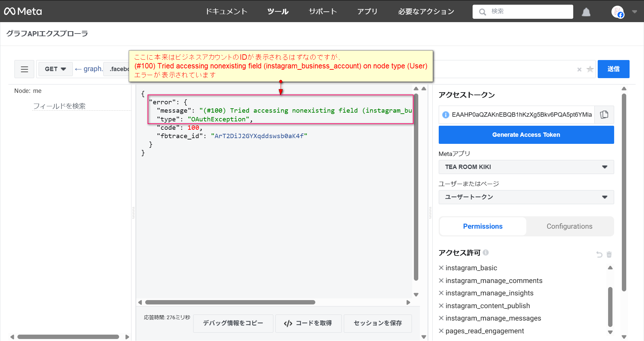Viewport: 644px width, 341px height.
Task: Open the hamburger menu panel
Action: click(x=24, y=69)
